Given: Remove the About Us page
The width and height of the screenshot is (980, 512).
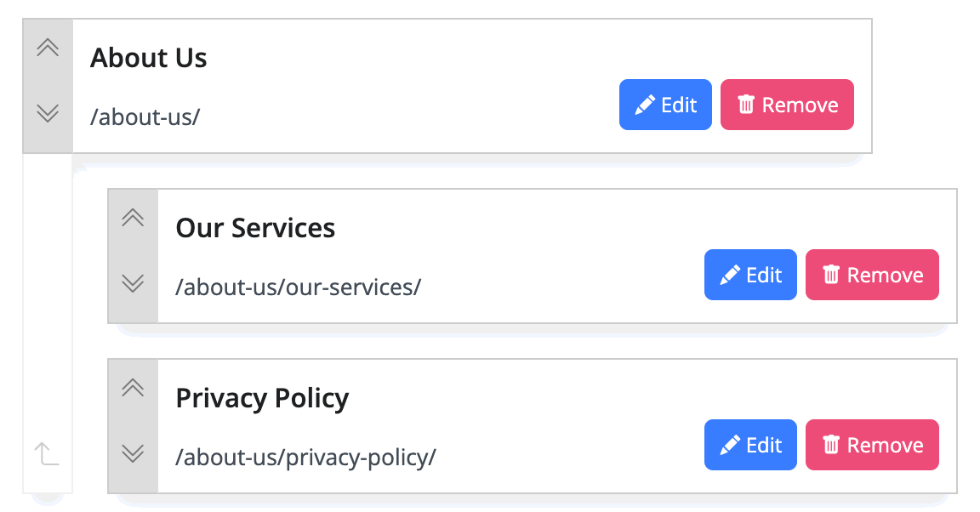Looking at the screenshot, I should pos(787,105).
